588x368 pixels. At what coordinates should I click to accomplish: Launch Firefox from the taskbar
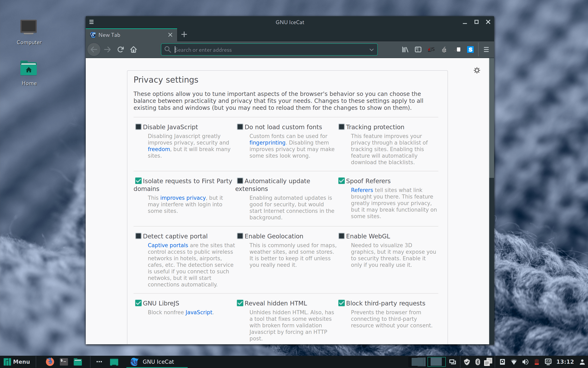pos(50,362)
